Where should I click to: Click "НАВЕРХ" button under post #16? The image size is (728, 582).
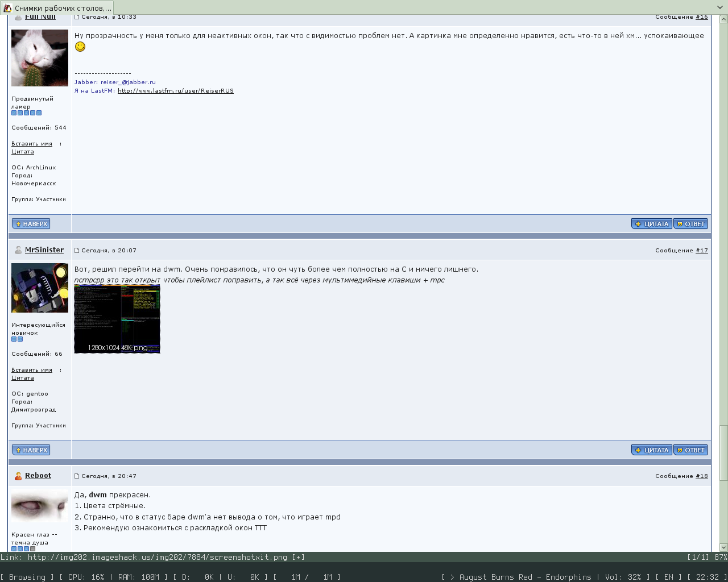click(31, 224)
